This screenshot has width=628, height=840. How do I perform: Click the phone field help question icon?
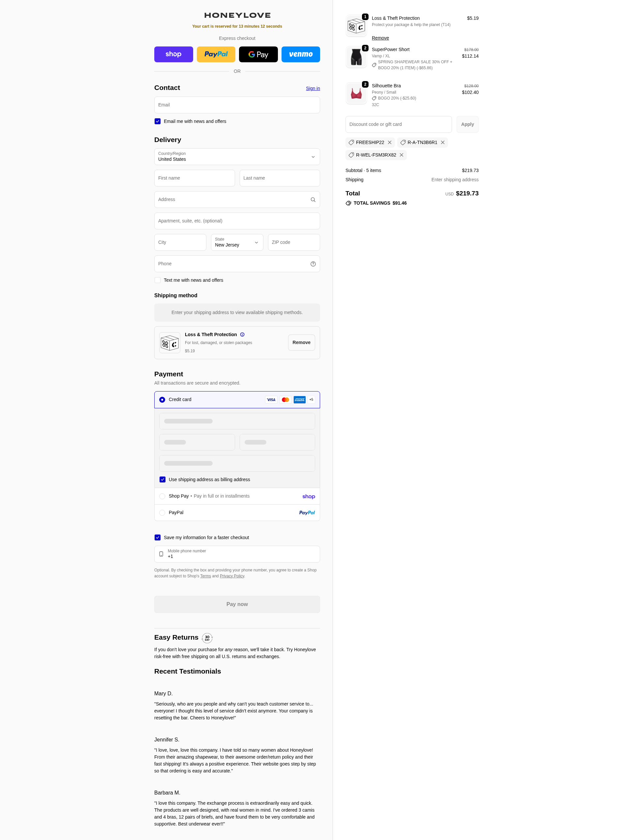point(313,264)
